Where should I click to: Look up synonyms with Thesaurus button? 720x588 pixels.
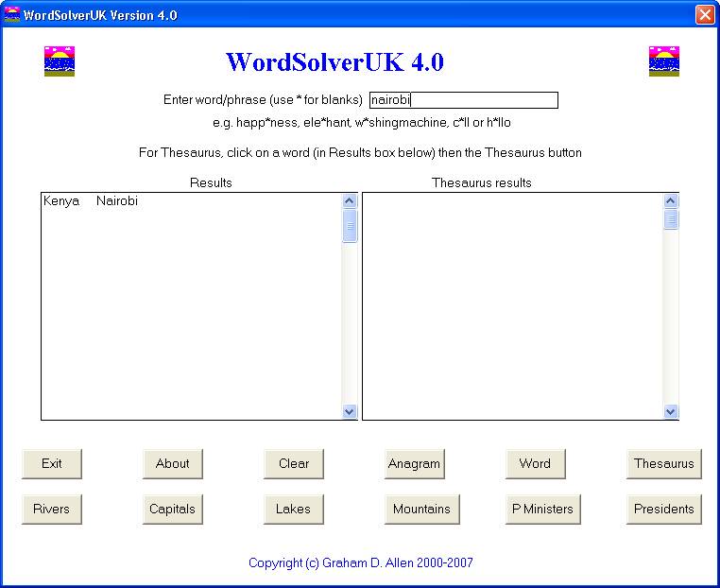[663, 463]
